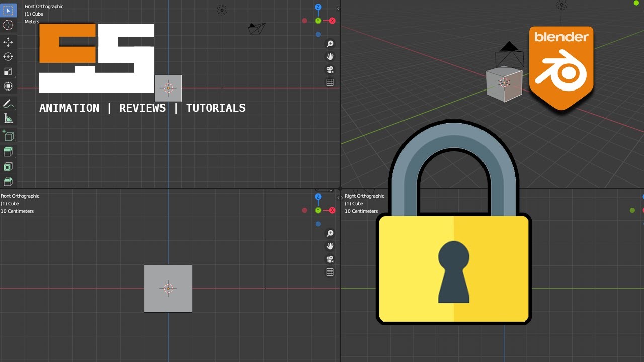644x362 pixels.
Task: Click pan hand icon in bottom-left viewport
Action: coord(330,246)
